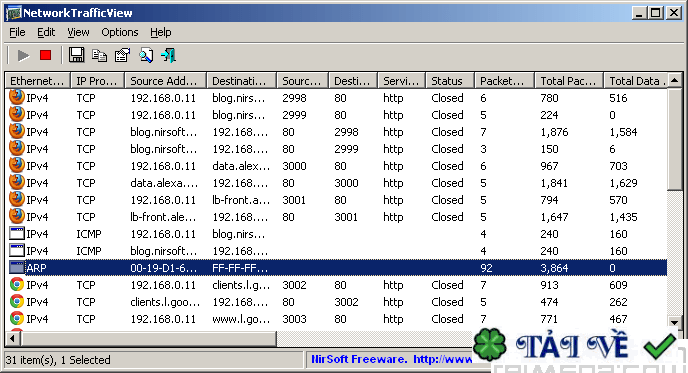688x373 pixels.
Task: Click the Firefox icon on the 1,841 bytes row
Action: click(17, 183)
